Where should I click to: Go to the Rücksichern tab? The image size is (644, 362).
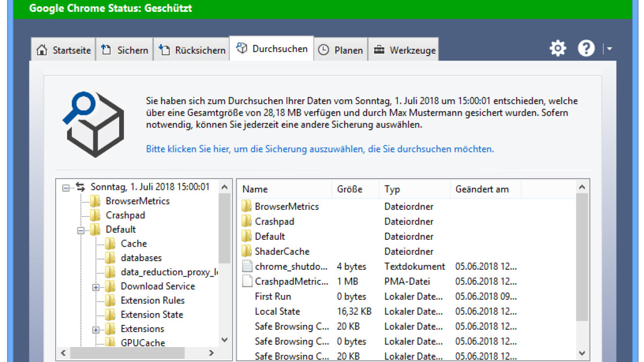(x=192, y=50)
